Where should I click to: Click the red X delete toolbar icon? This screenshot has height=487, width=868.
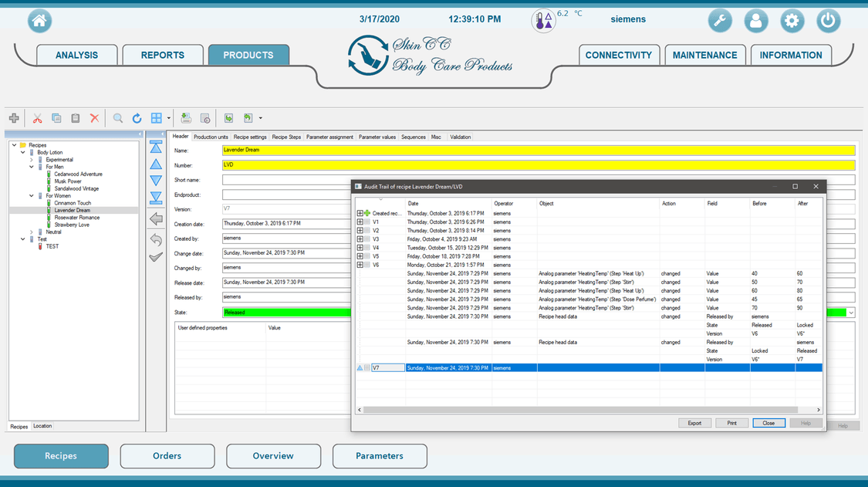[x=95, y=118]
